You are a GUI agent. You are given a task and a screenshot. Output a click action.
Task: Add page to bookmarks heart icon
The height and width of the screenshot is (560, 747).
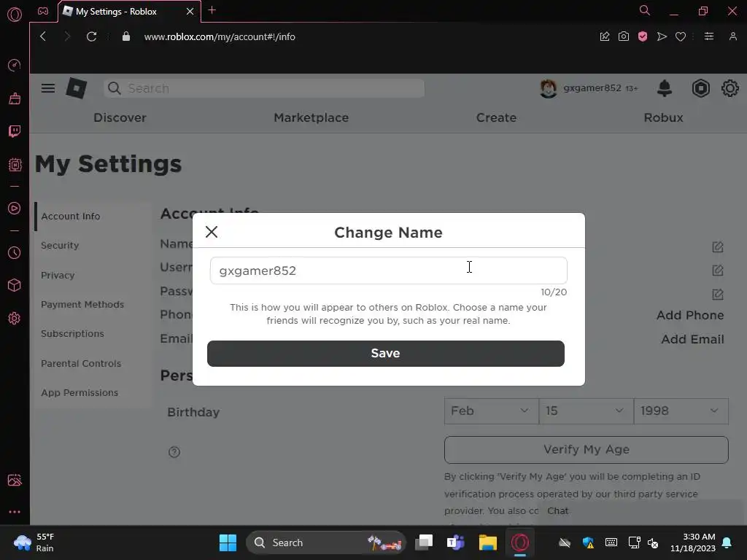[681, 36]
